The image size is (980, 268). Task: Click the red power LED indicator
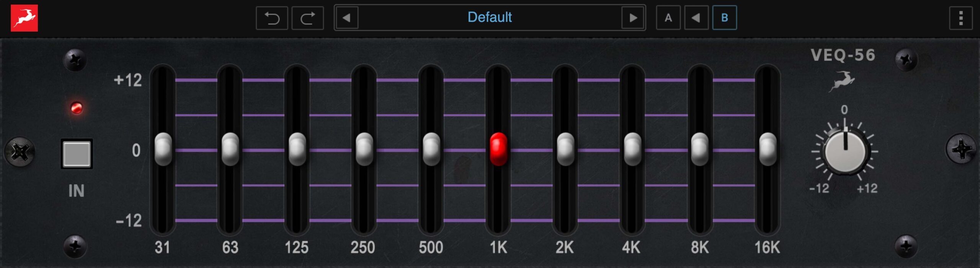[x=77, y=108]
